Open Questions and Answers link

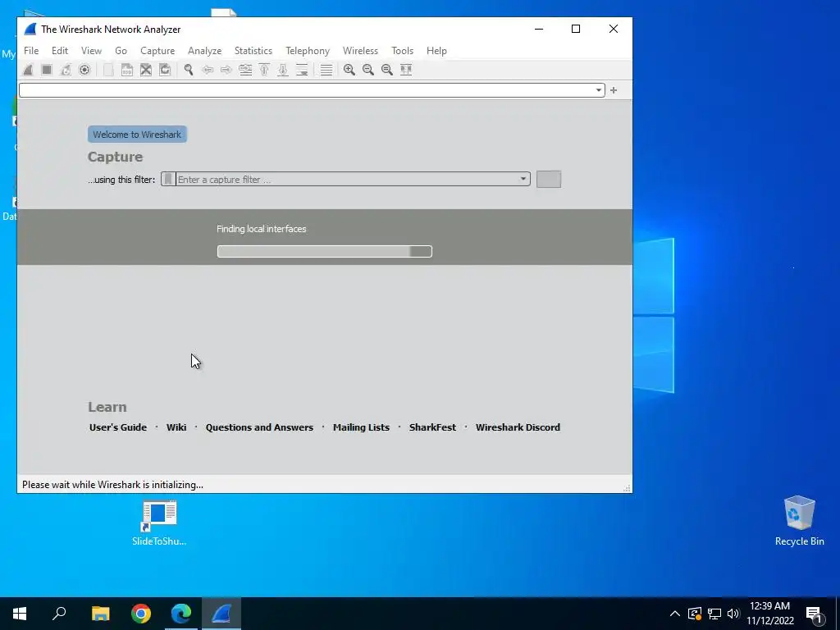tap(259, 427)
